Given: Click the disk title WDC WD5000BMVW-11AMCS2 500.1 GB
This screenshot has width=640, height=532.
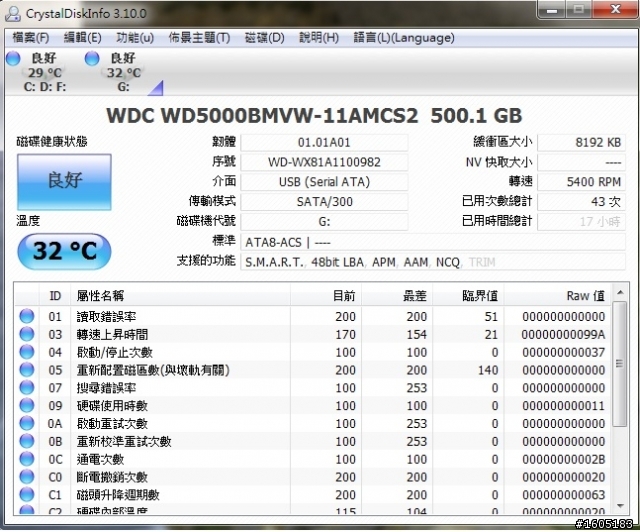Looking at the screenshot, I should coord(314,115).
